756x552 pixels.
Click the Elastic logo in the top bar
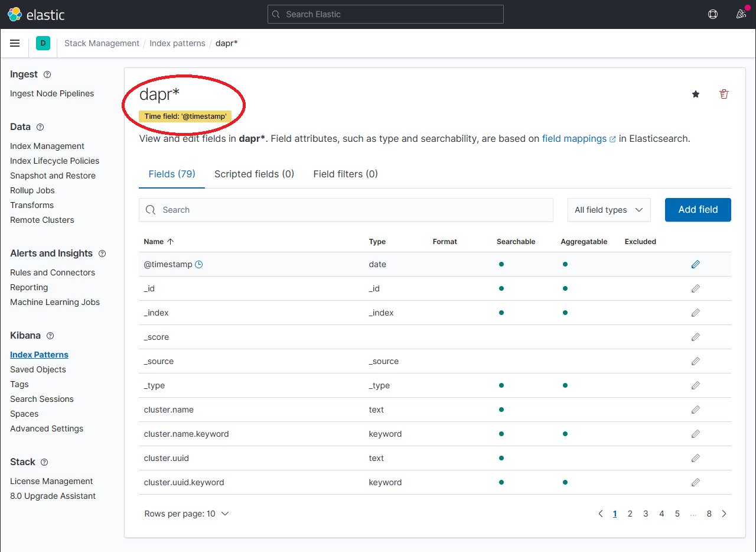click(14, 14)
